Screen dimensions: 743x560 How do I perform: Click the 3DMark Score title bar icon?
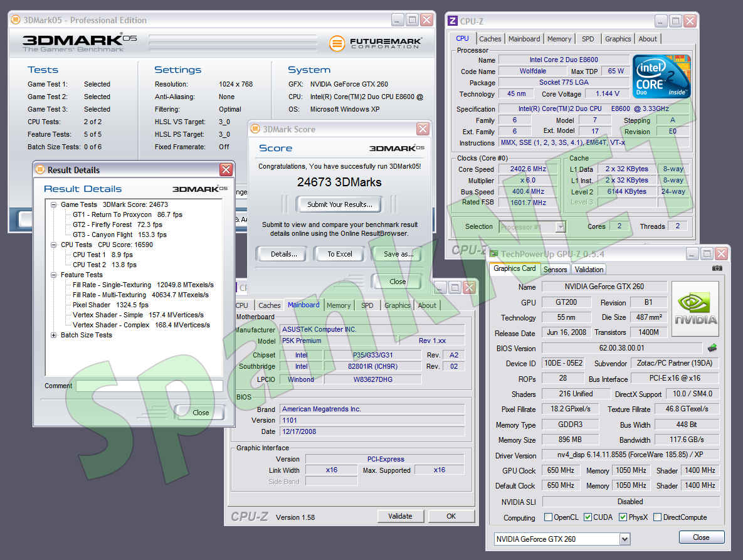tap(255, 129)
